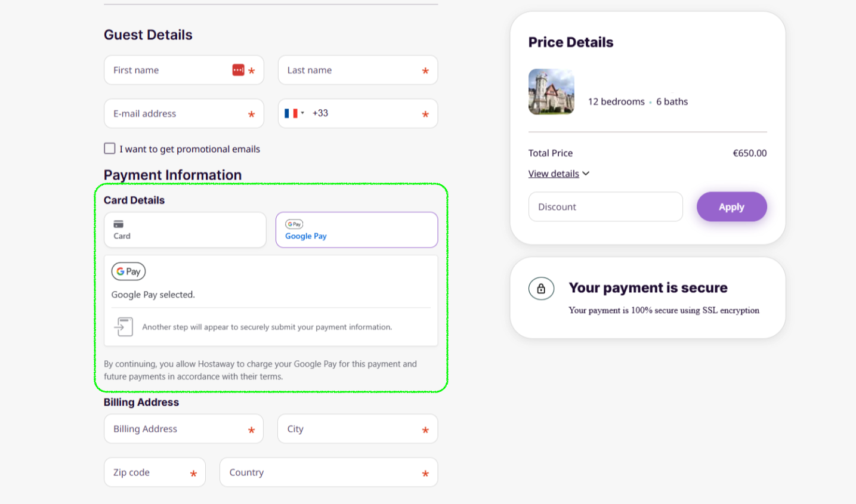Screen dimensions: 856x504
Task: Click the padlock secure payment icon
Action: point(541,289)
